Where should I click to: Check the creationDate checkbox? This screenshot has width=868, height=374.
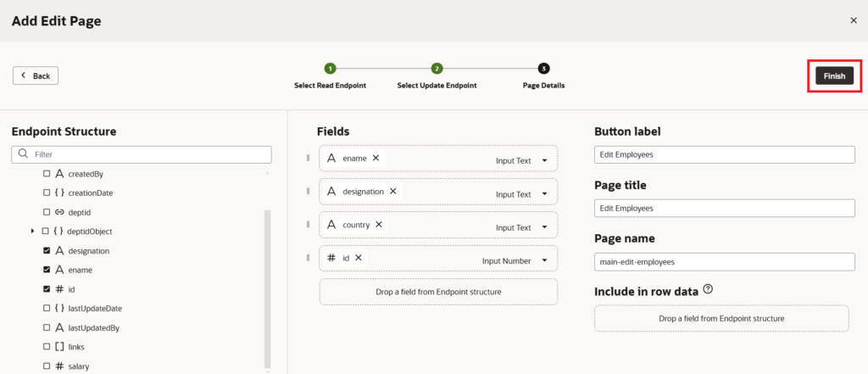(x=47, y=193)
